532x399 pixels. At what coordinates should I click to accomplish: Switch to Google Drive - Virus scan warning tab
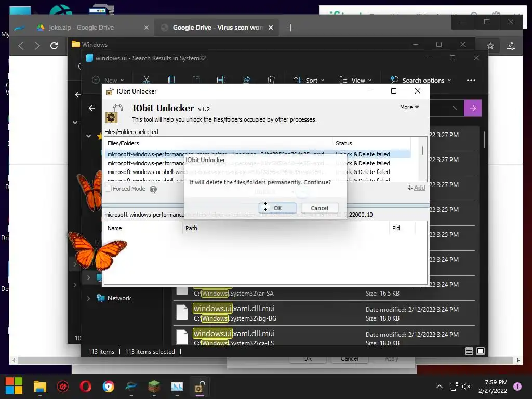pyautogui.click(x=218, y=28)
